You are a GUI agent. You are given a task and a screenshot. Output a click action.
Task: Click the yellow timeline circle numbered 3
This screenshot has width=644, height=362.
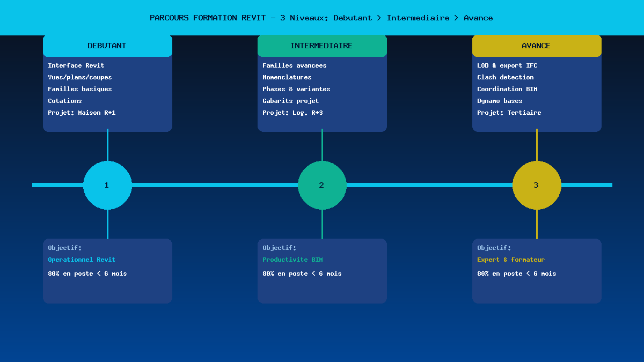(537, 185)
